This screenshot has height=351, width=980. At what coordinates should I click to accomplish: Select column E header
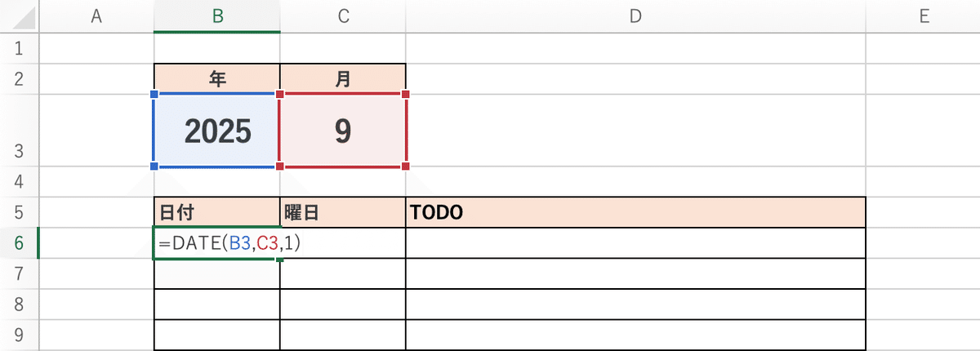click(923, 16)
